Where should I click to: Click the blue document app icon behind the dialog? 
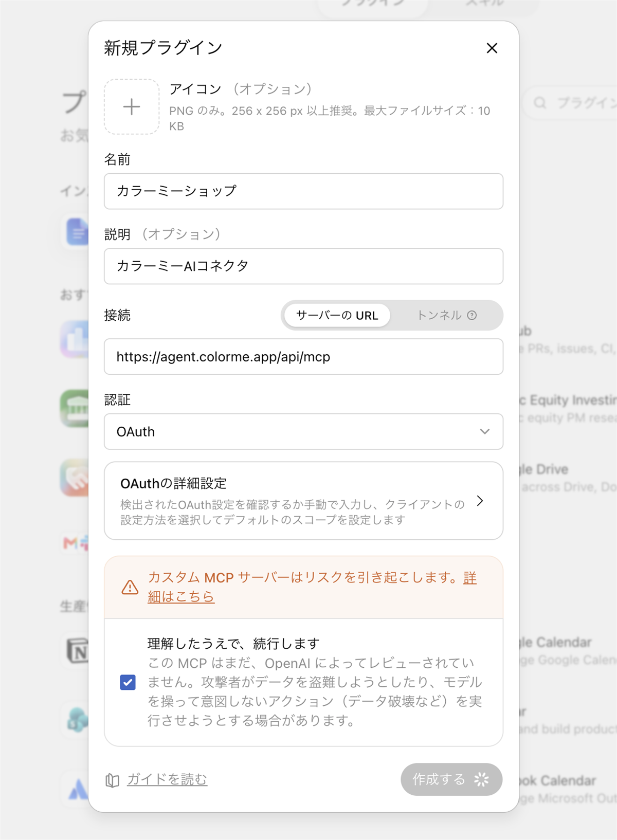77,232
